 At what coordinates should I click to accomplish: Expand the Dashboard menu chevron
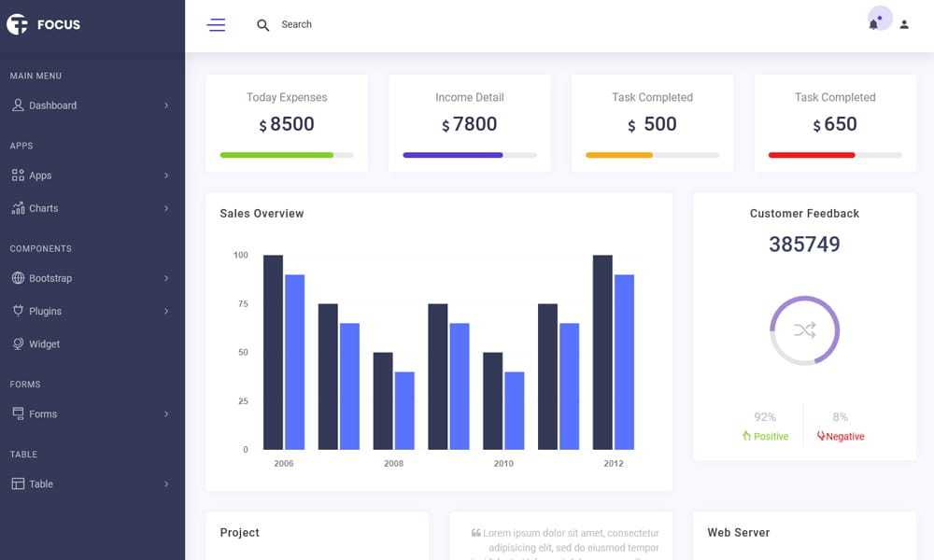click(169, 105)
